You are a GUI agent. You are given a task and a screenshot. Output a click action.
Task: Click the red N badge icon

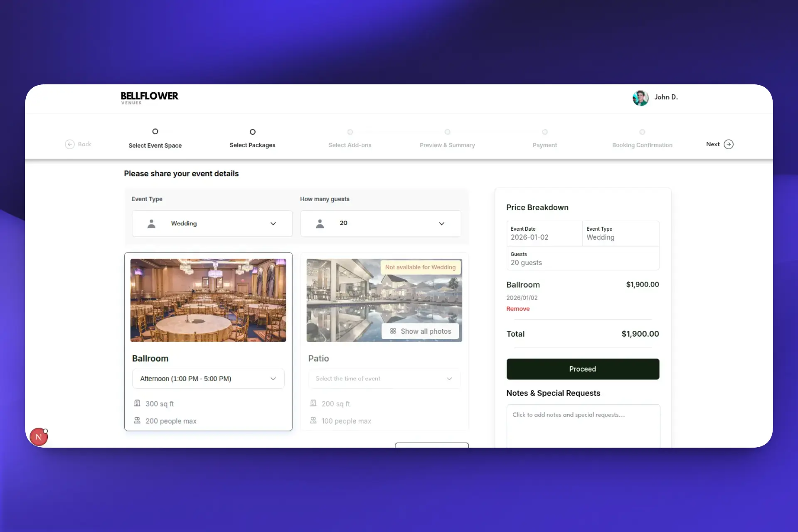(39, 437)
